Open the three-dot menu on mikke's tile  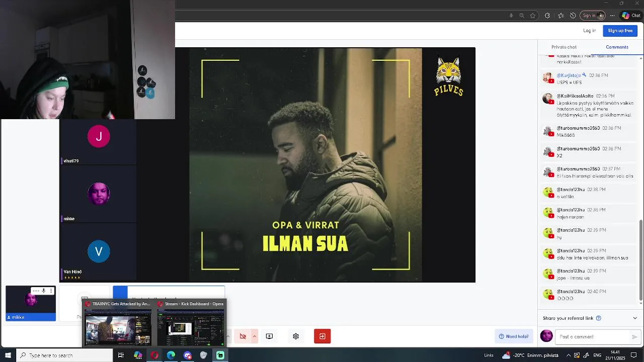pyautogui.click(x=51, y=291)
